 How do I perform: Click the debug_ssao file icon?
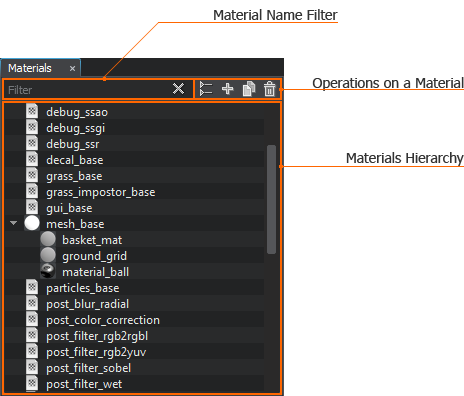tap(32, 111)
